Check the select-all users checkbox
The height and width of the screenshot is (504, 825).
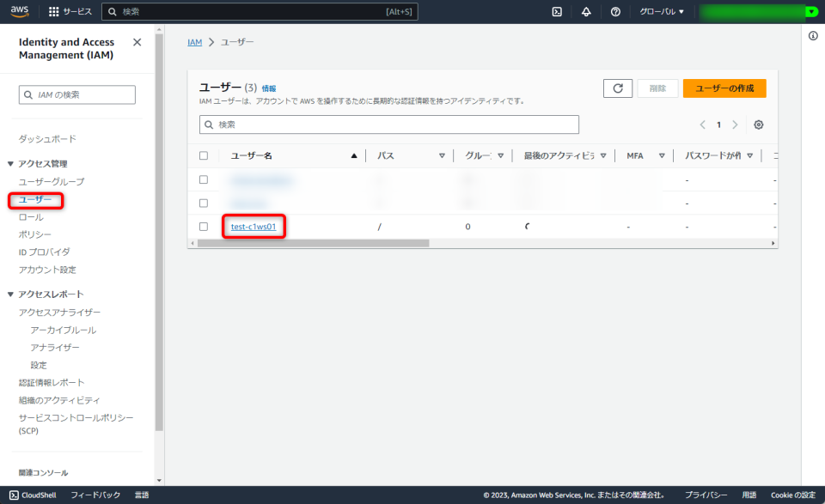(204, 155)
